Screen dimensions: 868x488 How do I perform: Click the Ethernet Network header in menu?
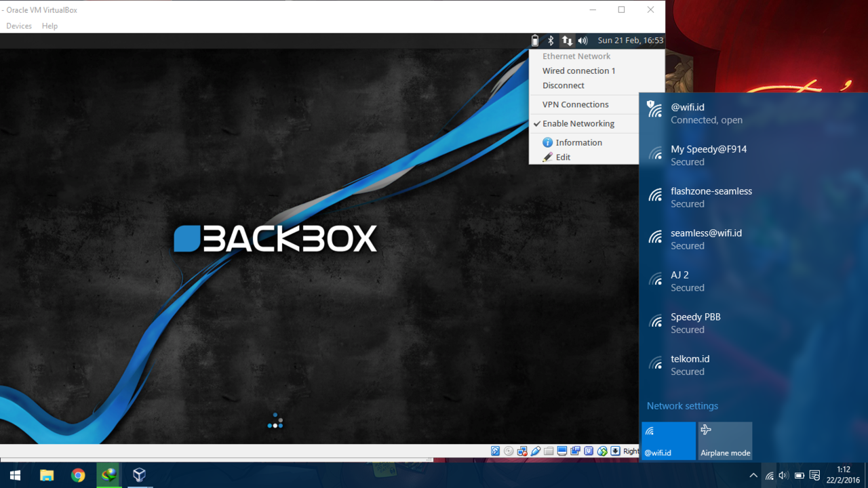pos(576,56)
